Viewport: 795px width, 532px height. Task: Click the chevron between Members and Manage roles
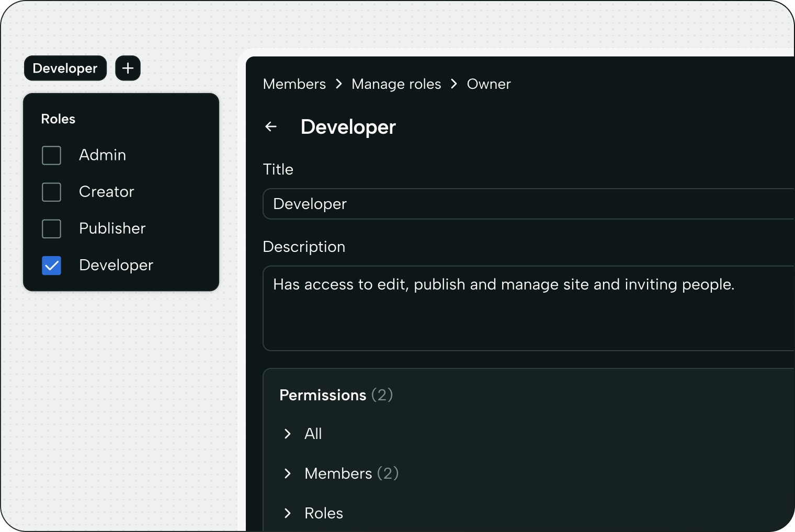[x=338, y=84]
